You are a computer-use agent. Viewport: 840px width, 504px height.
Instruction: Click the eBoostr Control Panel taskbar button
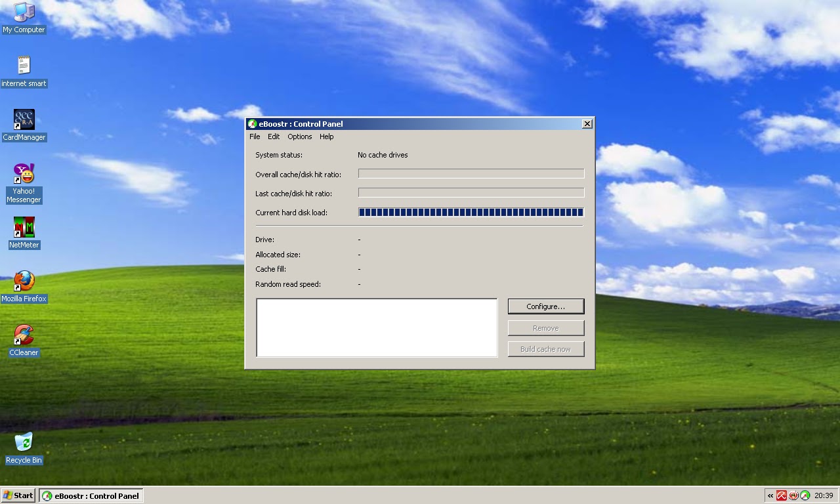click(91, 496)
